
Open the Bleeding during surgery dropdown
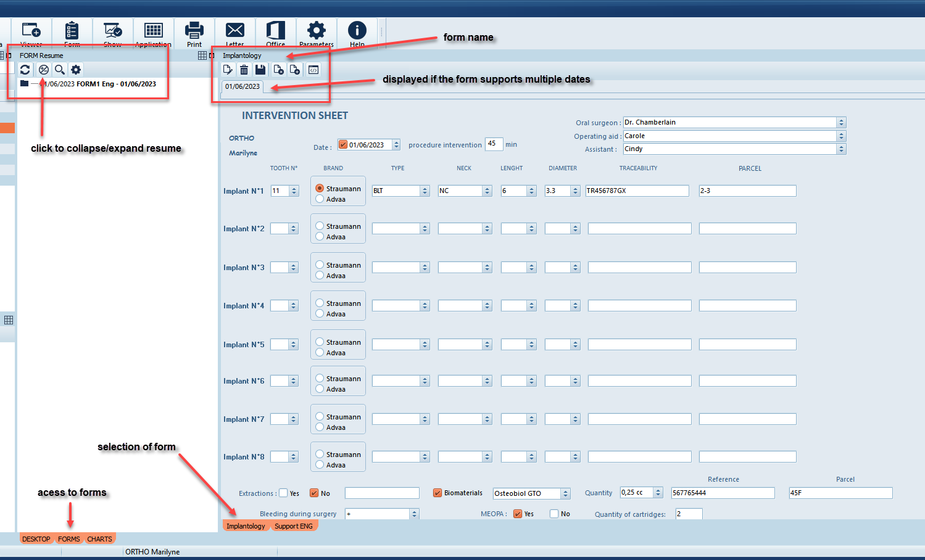[x=414, y=514]
